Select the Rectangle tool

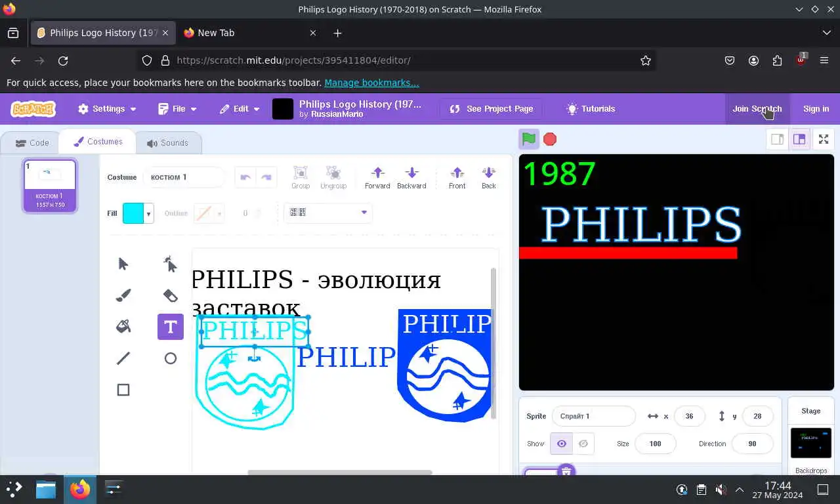click(123, 390)
